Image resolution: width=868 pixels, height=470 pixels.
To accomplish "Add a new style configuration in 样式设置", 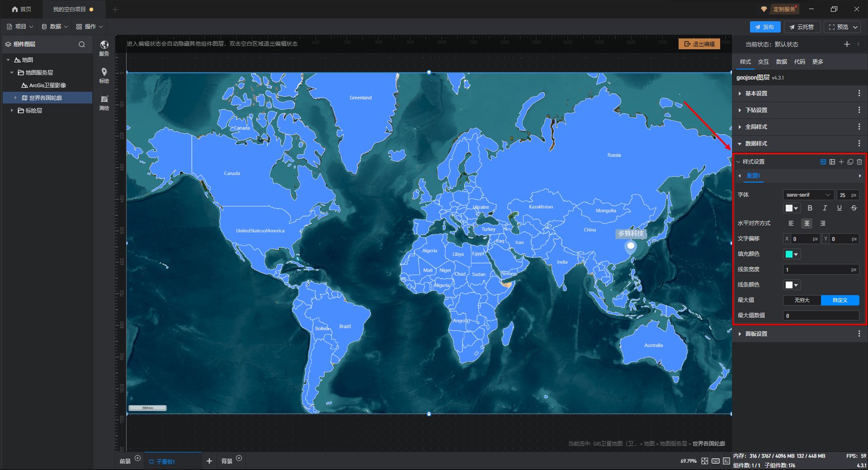I will pos(841,162).
